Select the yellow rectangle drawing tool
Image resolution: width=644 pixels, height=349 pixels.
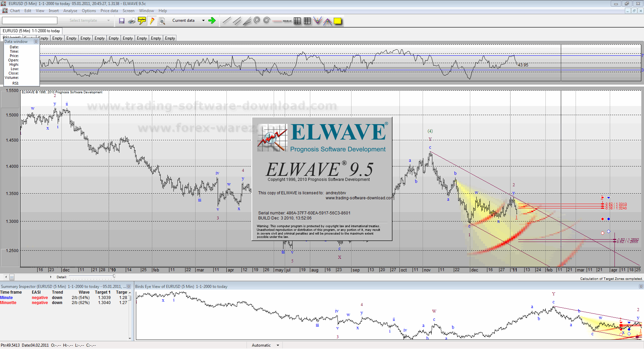point(338,21)
